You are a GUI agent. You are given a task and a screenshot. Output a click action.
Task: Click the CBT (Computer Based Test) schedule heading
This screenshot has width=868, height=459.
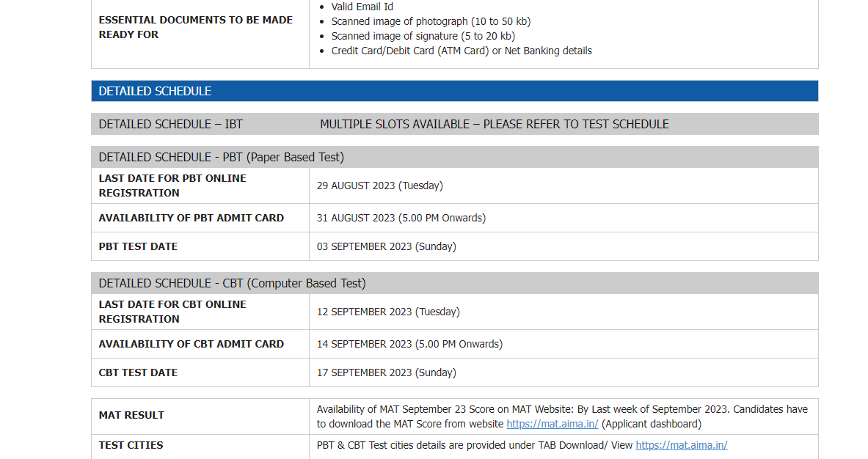[232, 283]
